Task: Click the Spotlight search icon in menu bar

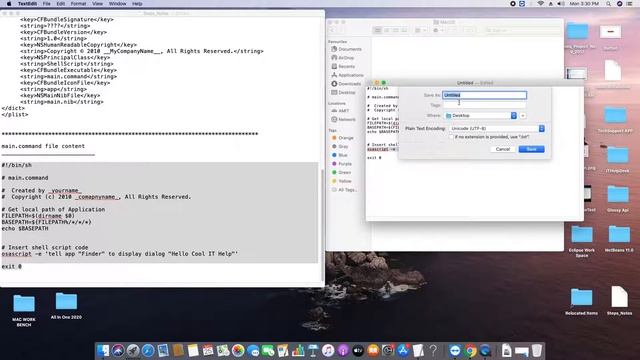Action: click(x=608, y=4)
